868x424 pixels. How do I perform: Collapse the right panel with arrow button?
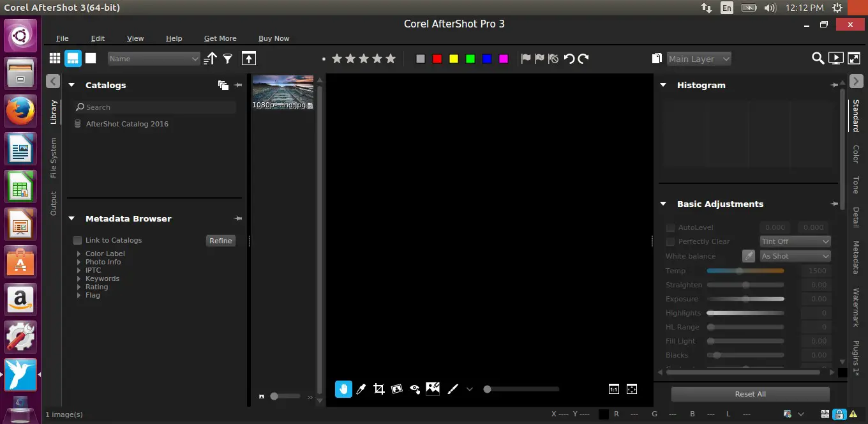pyautogui.click(x=856, y=81)
